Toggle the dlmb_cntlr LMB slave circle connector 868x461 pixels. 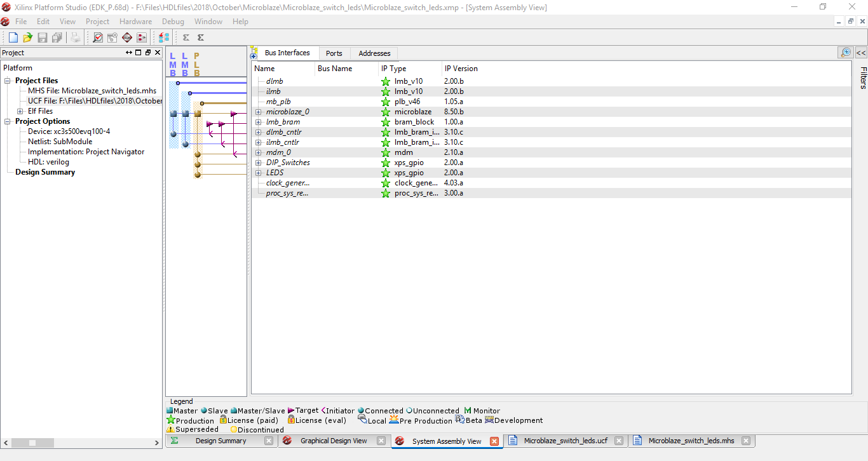[x=173, y=134]
